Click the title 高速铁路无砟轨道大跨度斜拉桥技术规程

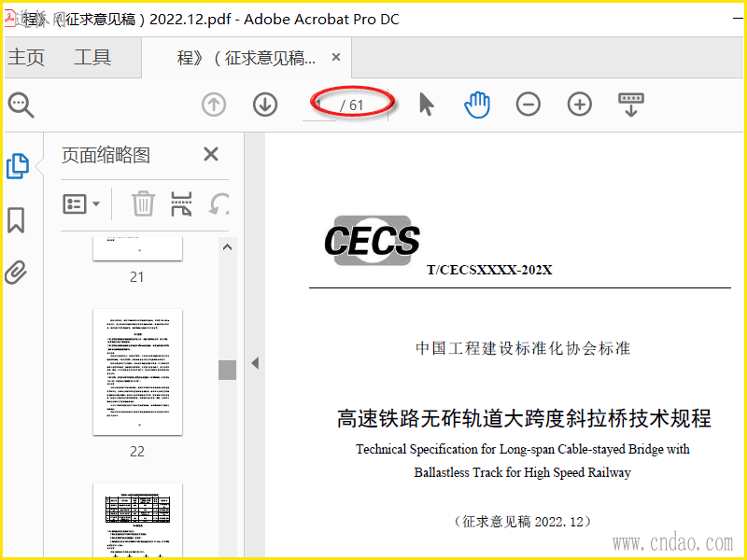(524, 418)
